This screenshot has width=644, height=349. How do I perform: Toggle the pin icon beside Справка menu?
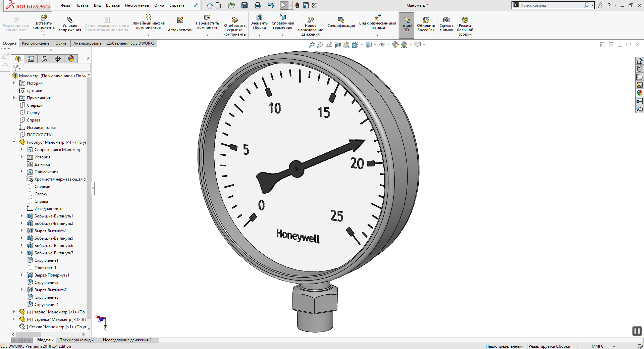[x=196, y=5]
